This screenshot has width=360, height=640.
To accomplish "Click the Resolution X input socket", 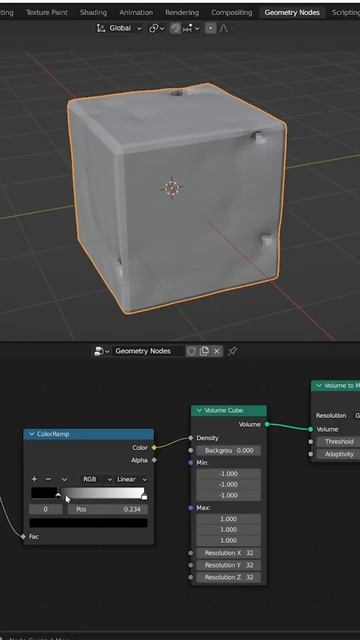I will [x=191, y=553].
